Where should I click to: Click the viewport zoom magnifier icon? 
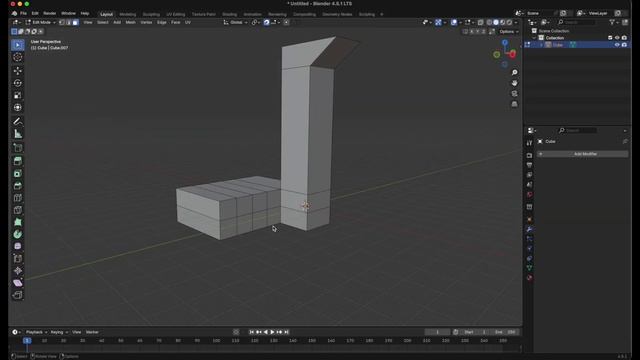pyautogui.click(x=514, y=72)
